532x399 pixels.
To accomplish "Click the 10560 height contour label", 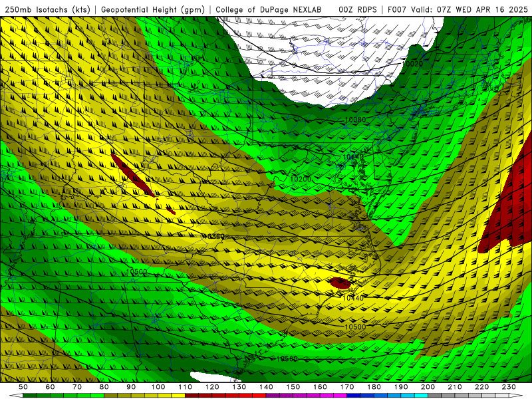I will 287,358.
